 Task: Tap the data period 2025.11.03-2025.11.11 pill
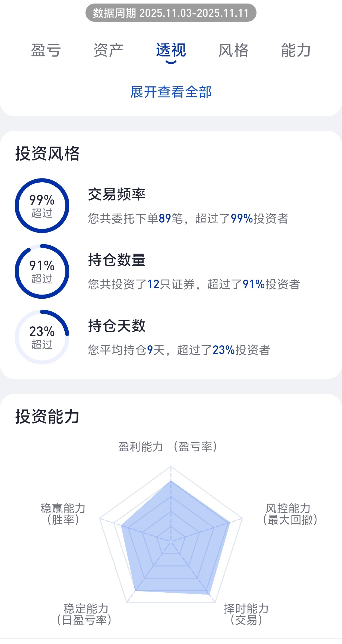171,13
